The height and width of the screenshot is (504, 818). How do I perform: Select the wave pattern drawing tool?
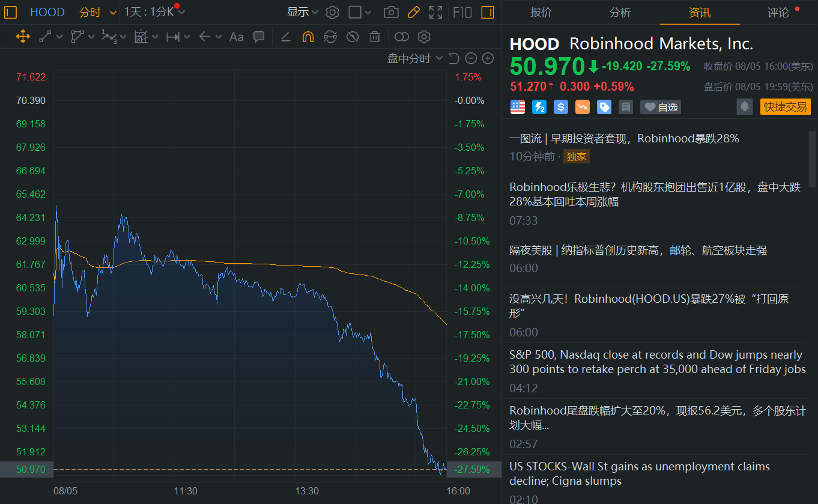[x=109, y=37]
